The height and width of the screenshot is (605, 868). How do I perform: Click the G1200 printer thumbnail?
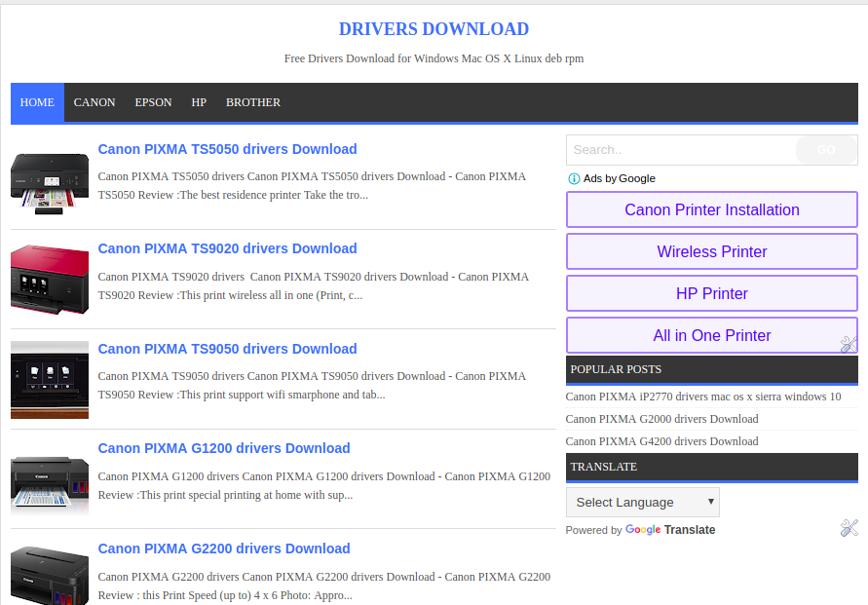(x=50, y=482)
